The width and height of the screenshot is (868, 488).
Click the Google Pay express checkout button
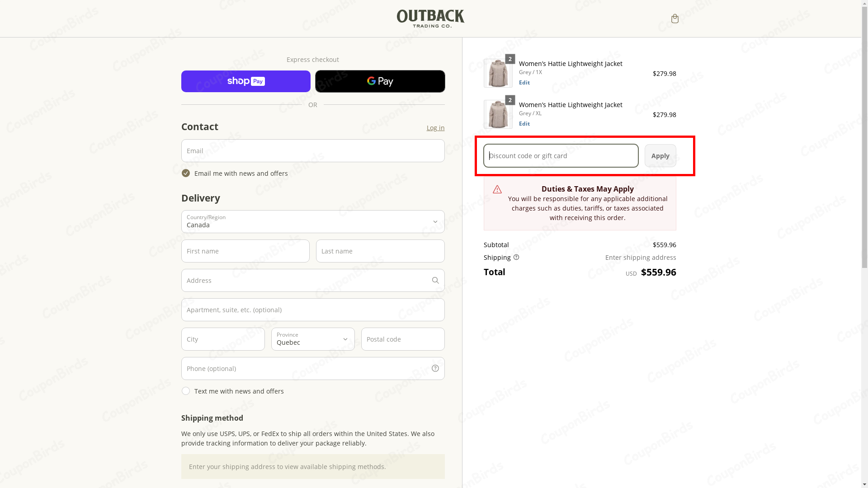(380, 81)
